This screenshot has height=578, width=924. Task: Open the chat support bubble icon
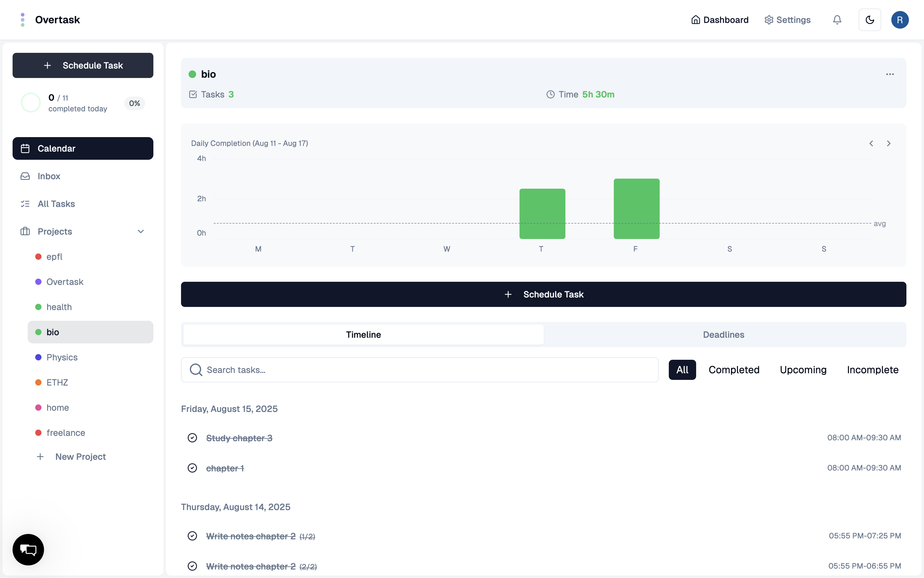[x=28, y=549]
